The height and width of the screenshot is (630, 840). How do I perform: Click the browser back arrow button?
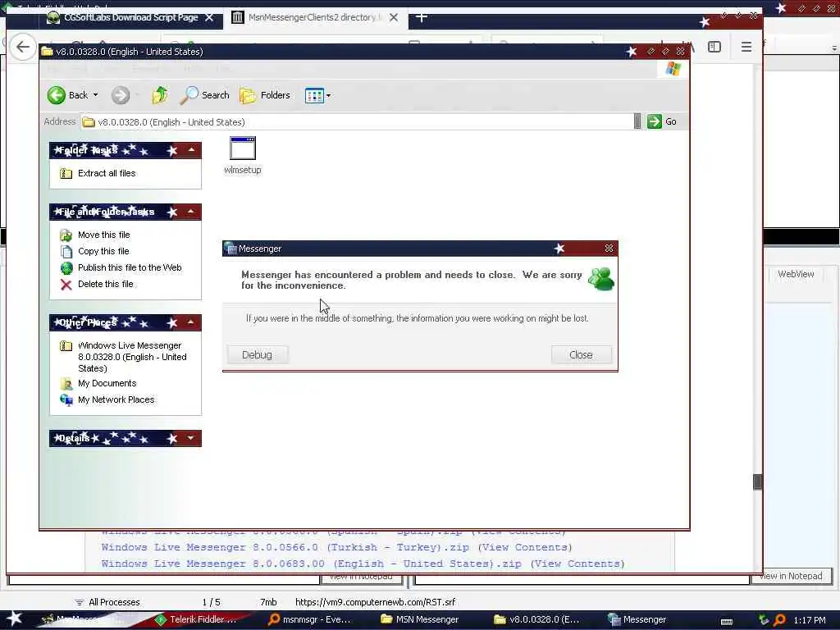[22, 47]
